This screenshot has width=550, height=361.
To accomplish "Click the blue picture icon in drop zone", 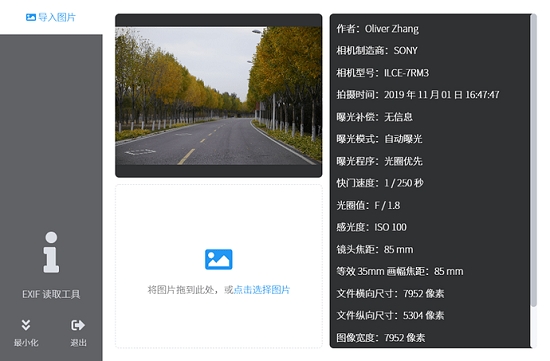I will 219,259.
